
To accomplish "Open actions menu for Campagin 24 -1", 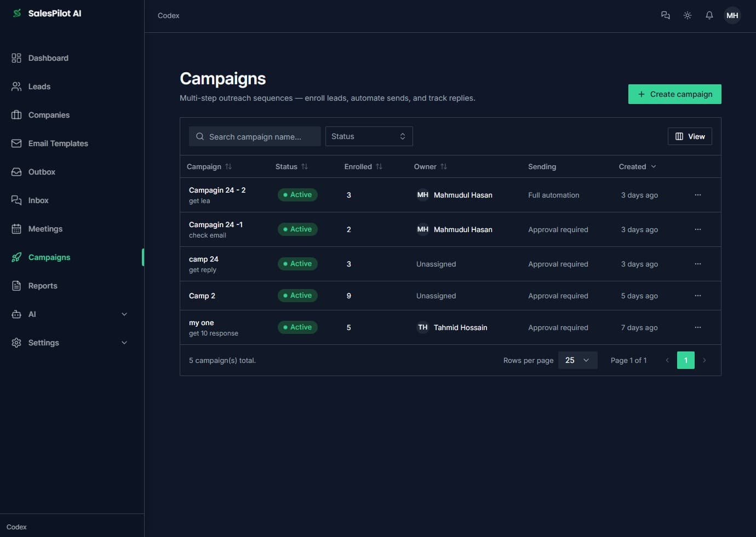I will [x=698, y=229].
